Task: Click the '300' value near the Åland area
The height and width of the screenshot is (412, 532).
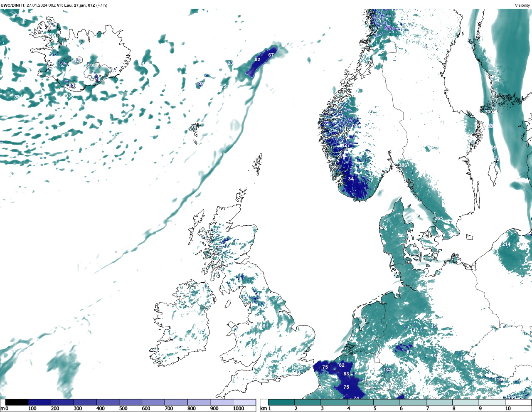Action: point(489,112)
